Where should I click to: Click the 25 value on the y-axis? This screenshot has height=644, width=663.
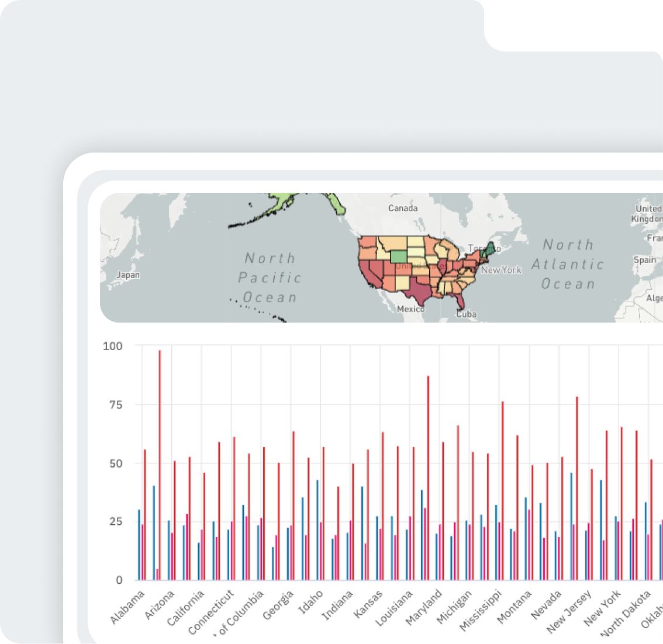[115, 521]
